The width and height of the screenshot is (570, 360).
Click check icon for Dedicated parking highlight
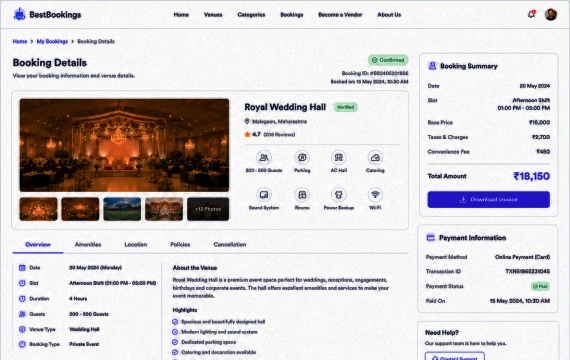point(175,342)
